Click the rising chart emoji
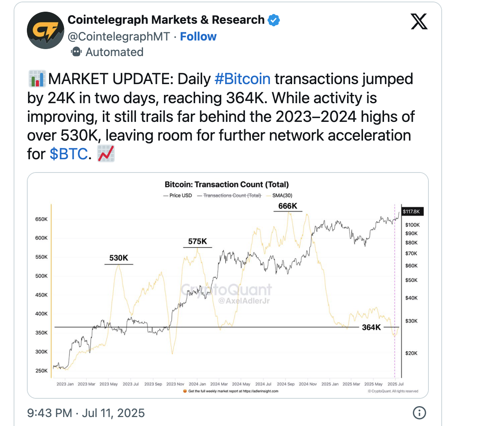Image resolution: width=504 pixels, height=426 pixels. 106,154
